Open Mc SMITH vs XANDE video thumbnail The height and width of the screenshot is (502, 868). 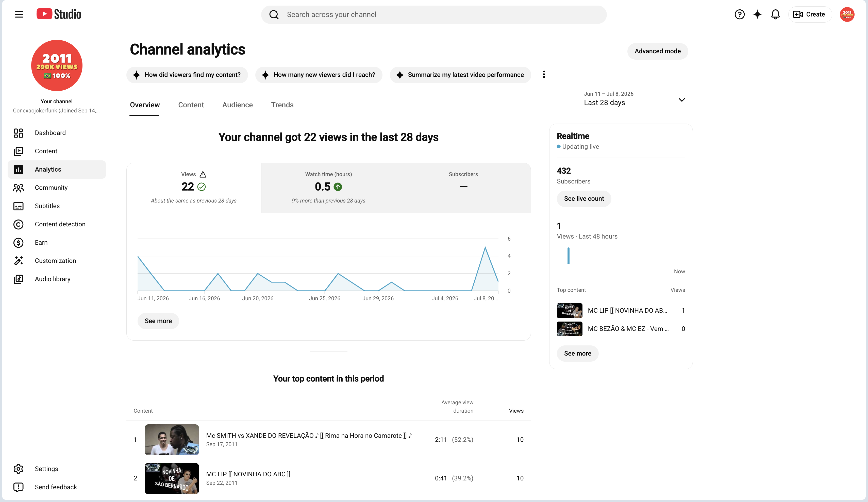[x=172, y=440]
